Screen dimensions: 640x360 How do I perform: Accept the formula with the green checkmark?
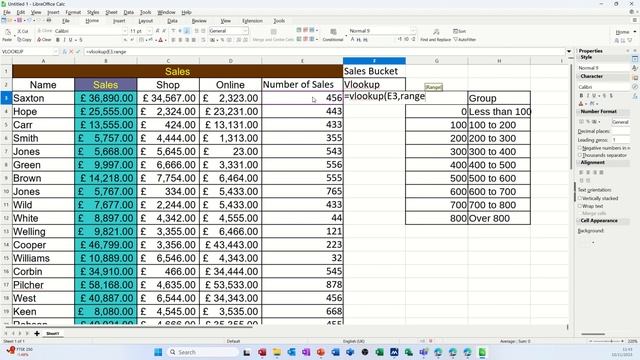tap(78, 52)
